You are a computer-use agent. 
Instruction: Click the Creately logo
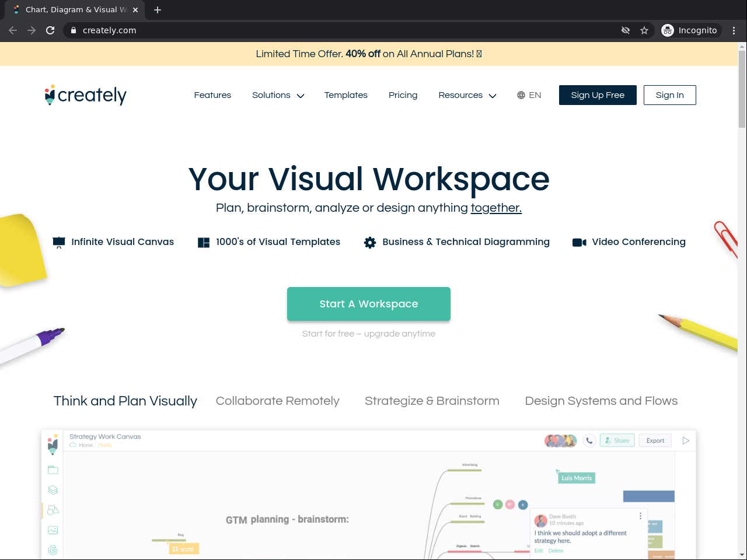(x=85, y=95)
